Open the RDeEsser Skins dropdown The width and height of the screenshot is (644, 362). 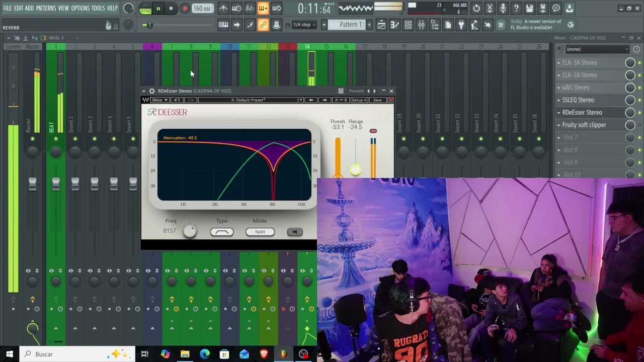click(160, 100)
